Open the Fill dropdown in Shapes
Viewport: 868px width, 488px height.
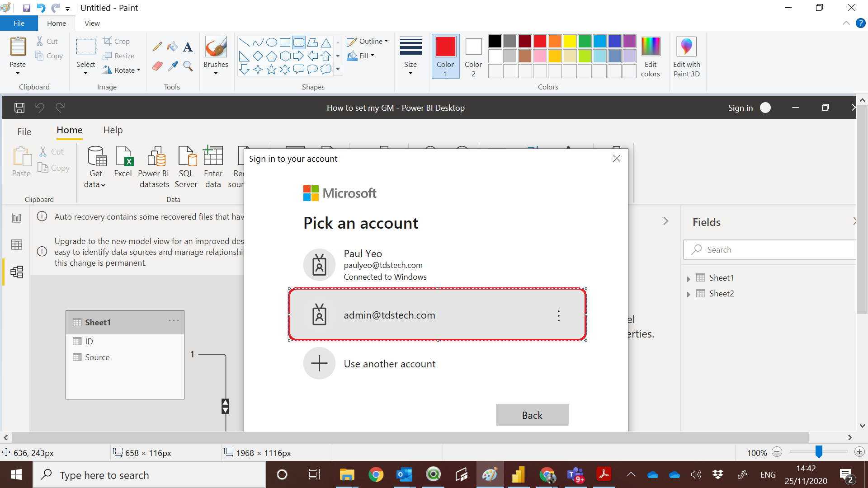tap(361, 56)
